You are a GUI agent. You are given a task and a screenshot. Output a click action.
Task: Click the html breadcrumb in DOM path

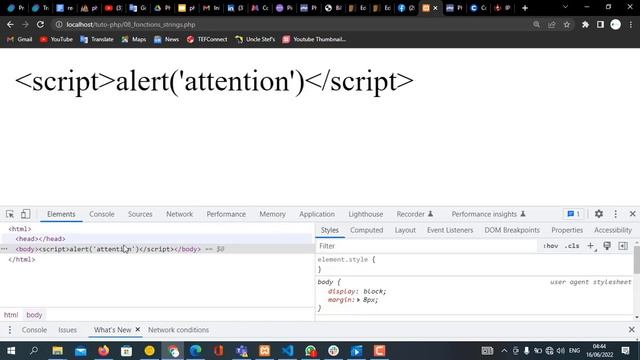pos(11,315)
